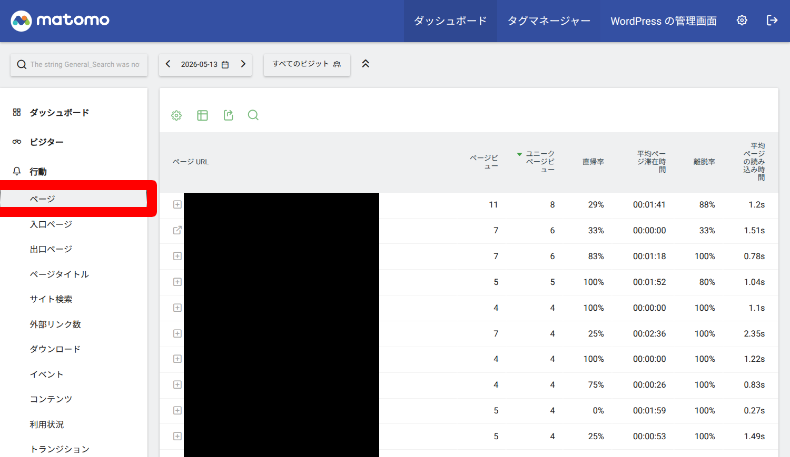Click the 1.51s load time cell

pyautogui.click(x=754, y=230)
